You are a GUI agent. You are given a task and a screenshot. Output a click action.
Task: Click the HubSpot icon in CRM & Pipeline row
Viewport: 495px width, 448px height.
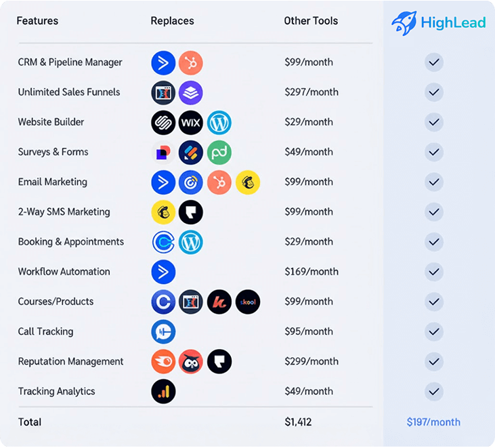tap(191, 63)
